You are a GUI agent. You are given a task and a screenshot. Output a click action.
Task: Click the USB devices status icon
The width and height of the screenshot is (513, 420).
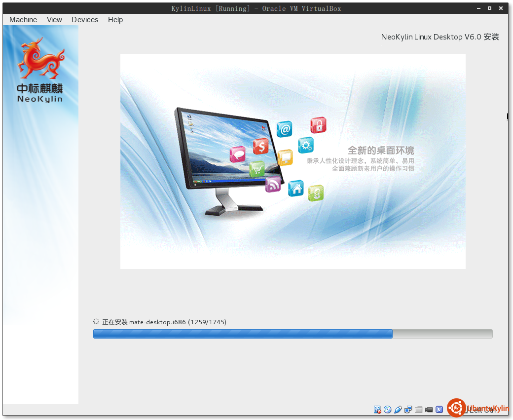point(398,409)
